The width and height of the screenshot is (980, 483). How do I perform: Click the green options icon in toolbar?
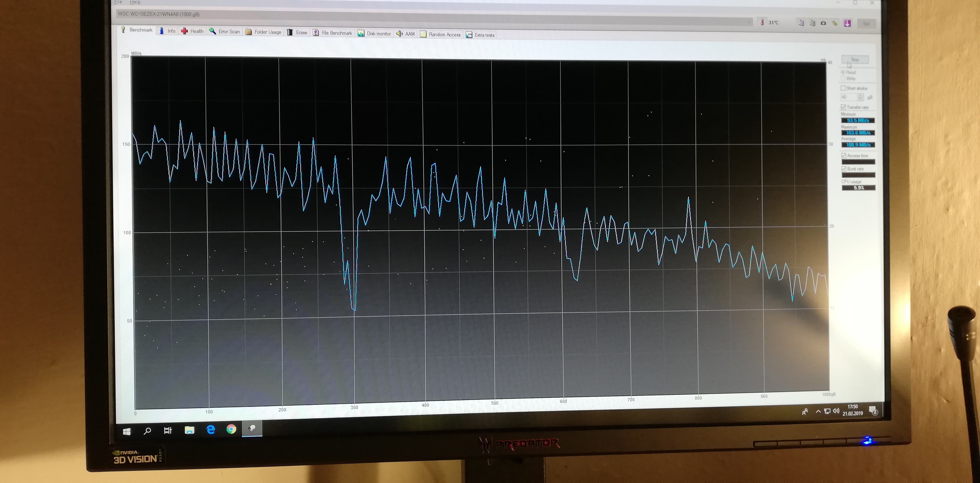pos(835,23)
